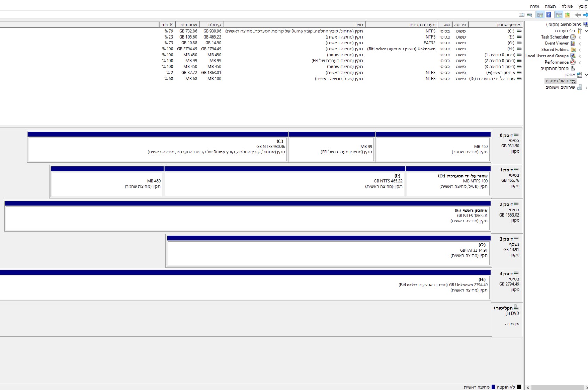Viewport: 588px width, 390px height.
Task: Select the 99 MB EFI partition block
Action: pos(332,147)
